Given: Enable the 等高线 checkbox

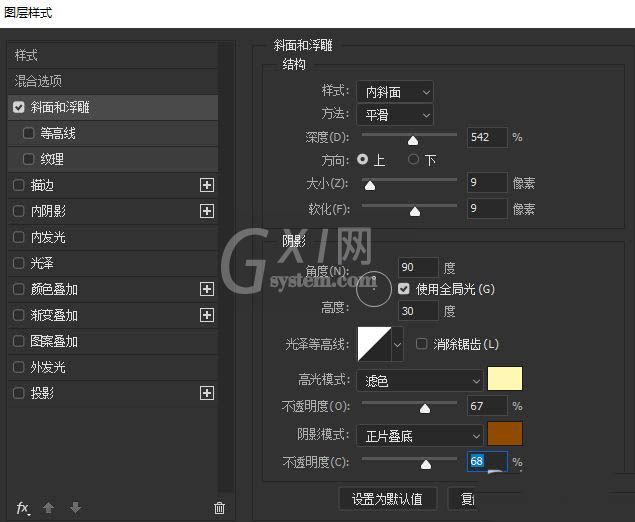Looking at the screenshot, I should [x=28, y=133].
